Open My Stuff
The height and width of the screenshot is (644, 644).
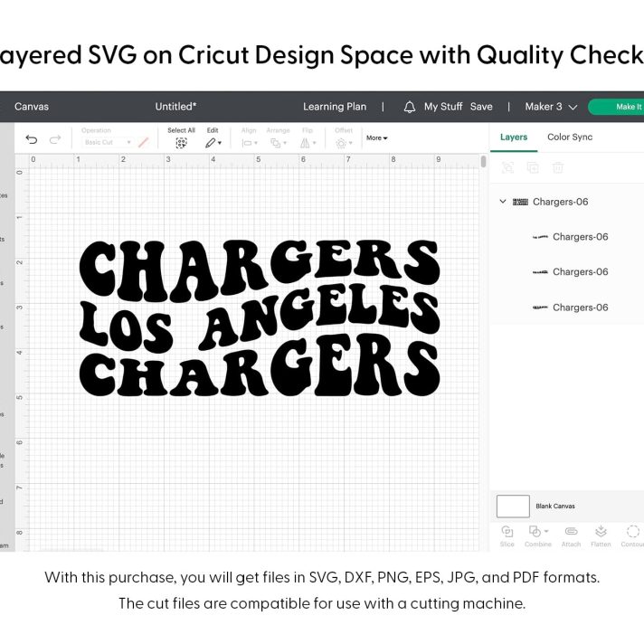tap(443, 107)
